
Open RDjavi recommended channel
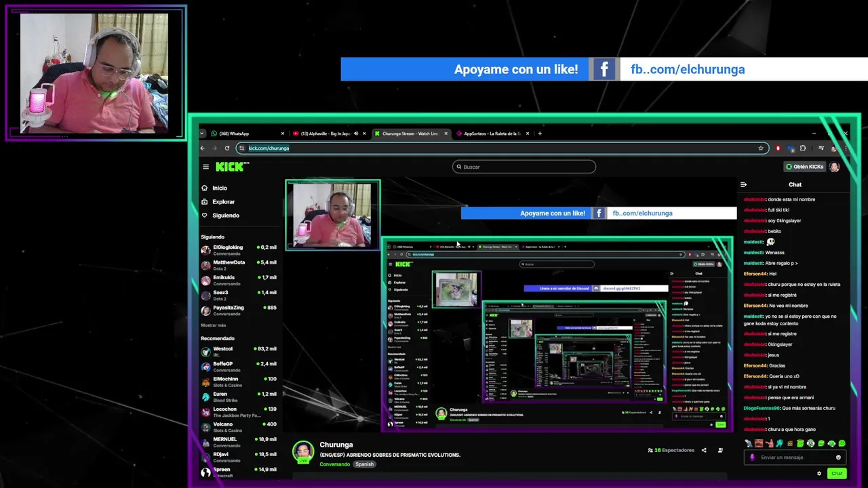(239, 457)
